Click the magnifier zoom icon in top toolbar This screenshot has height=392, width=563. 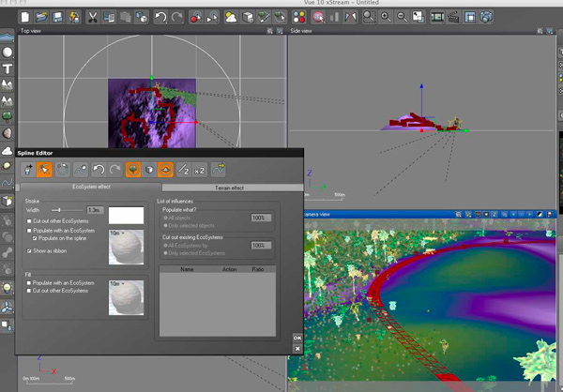point(371,17)
